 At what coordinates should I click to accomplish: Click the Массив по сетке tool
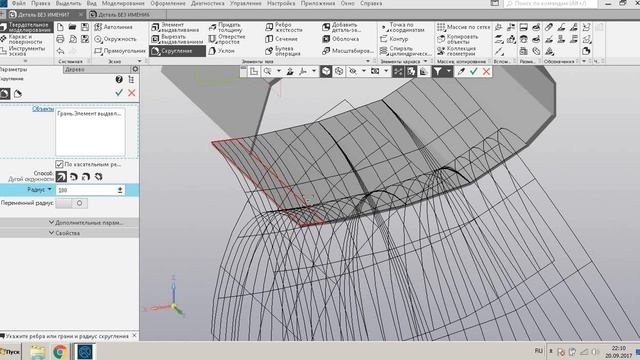[x=463, y=27]
